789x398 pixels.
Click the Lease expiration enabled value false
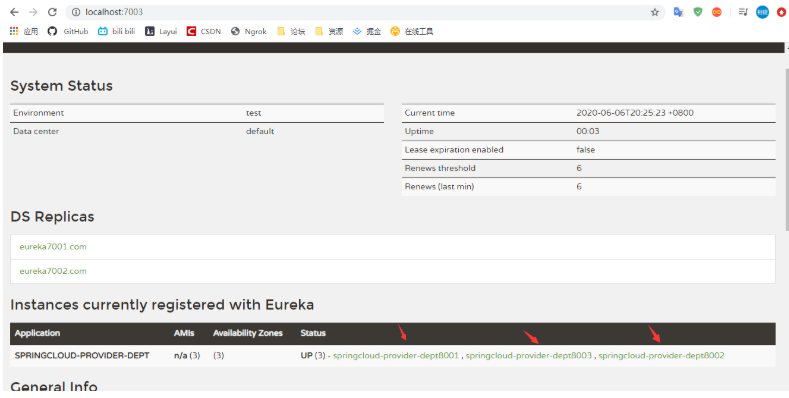pos(585,150)
